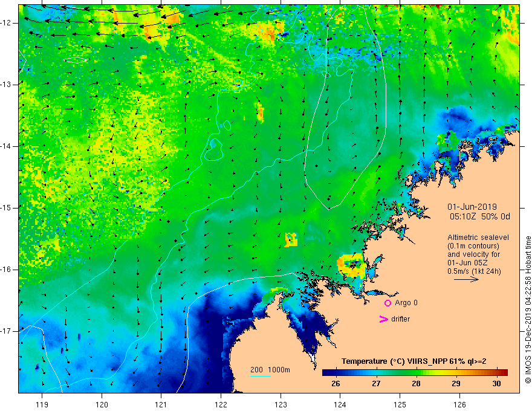Image resolution: width=532 pixels, height=411 pixels.
Task: Click the latitude '-17' axis label
Action: tap(6, 331)
